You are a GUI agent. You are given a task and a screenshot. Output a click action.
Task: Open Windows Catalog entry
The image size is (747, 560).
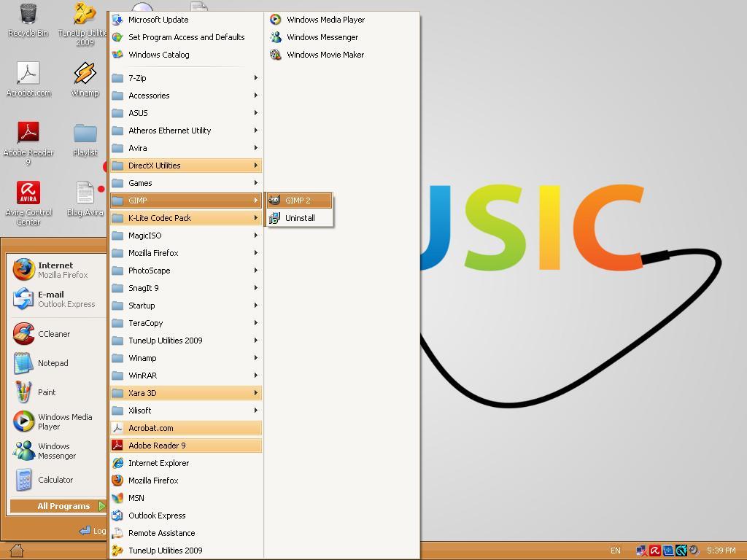[186, 55]
